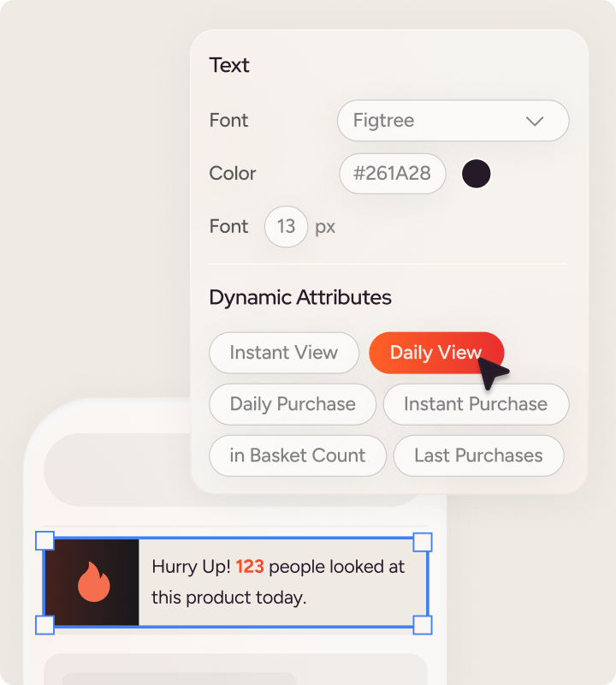The height and width of the screenshot is (685, 616).
Task: Select the in Basket Count attribute
Action: pyautogui.click(x=298, y=456)
